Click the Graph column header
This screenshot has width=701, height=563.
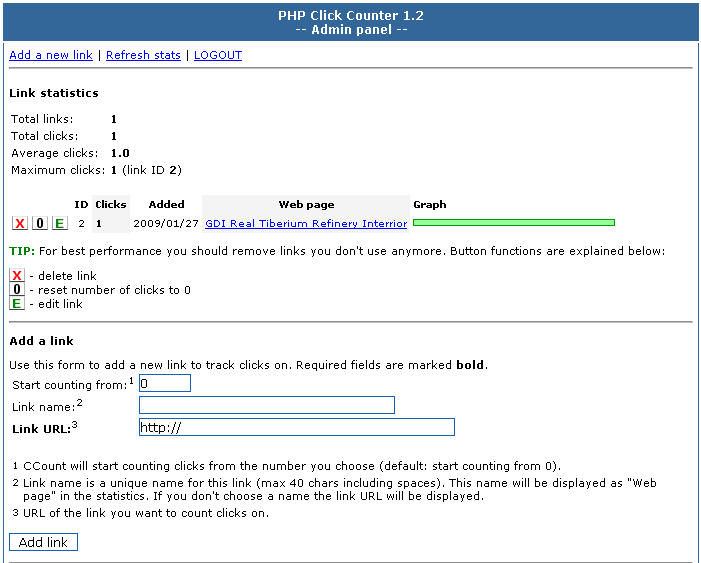(x=430, y=205)
